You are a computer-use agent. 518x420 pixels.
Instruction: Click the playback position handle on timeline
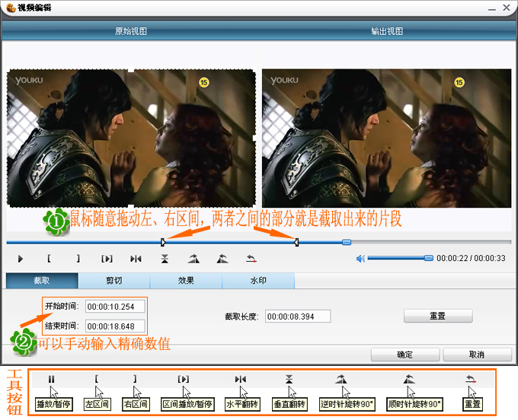(x=347, y=243)
